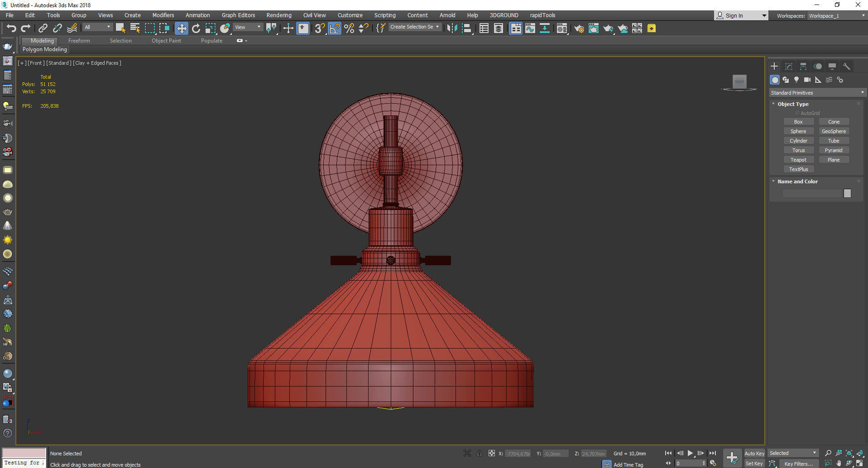Open the Standard Primitives dropdown

(x=817, y=93)
